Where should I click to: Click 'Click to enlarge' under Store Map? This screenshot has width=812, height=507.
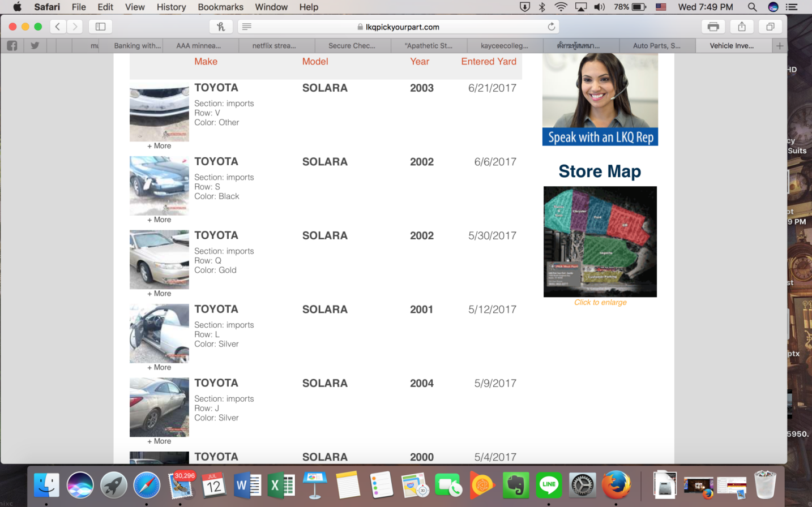(x=600, y=302)
